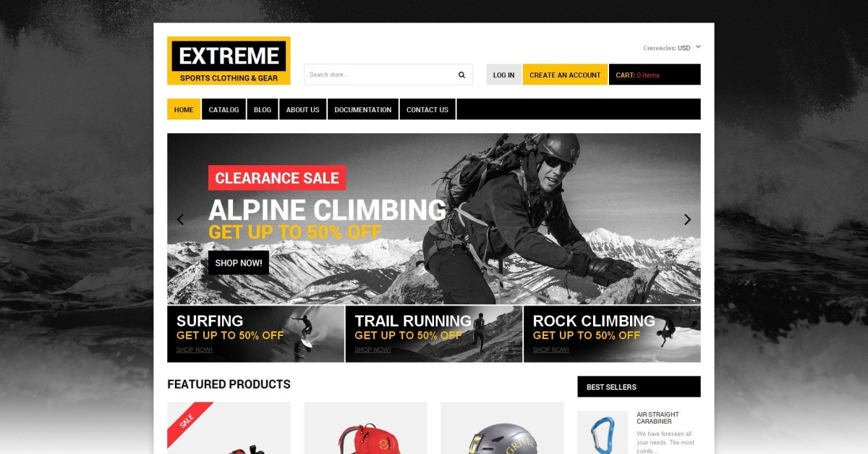This screenshot has height=454, width=868.
Task: Click Shop Now on Alpine Climbing banner
Action: (x=239, y=263)
